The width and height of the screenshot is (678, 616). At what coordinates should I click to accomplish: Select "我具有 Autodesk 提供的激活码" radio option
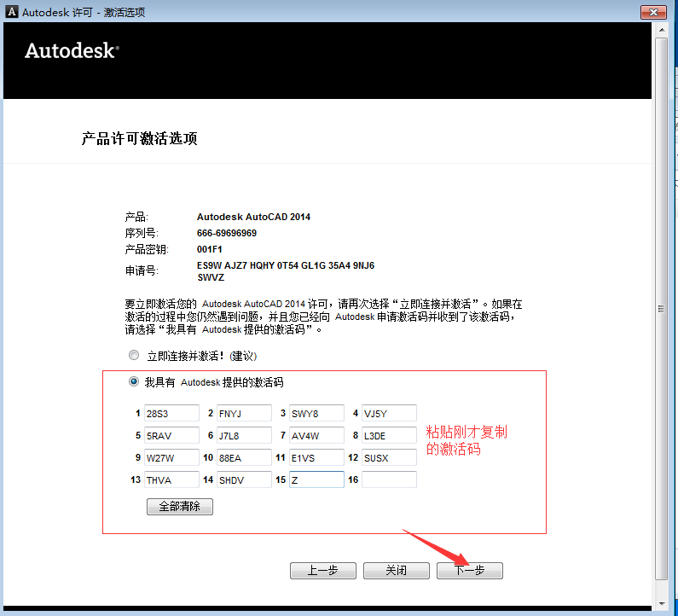[x=133, y=382]
